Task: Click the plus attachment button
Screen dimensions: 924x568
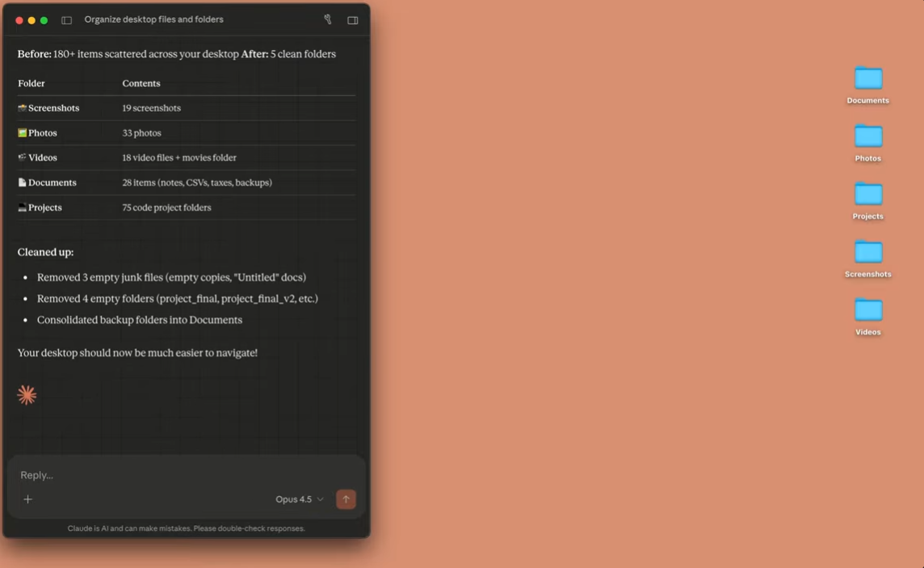Action: pos(27,499)
